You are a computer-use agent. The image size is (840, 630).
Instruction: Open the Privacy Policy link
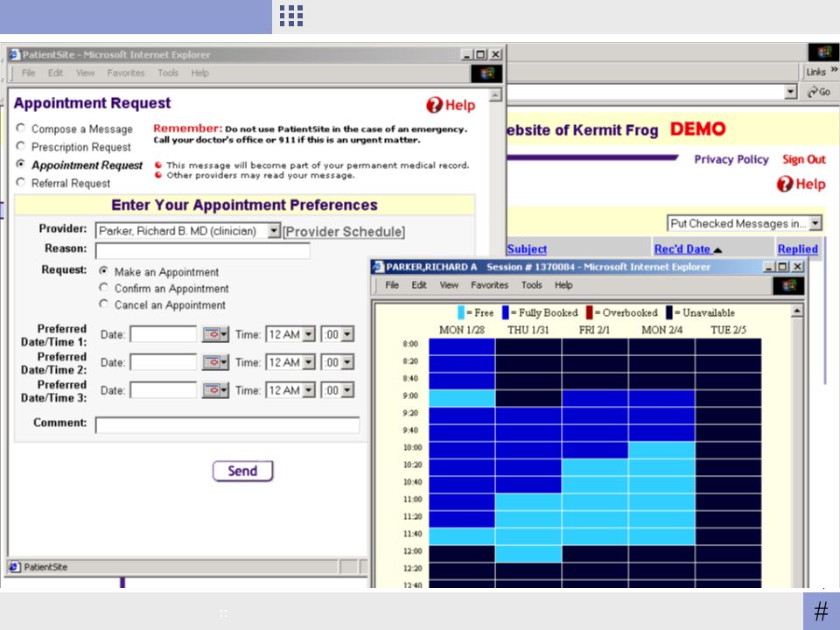pyautogui.click(x=731, y=159)
